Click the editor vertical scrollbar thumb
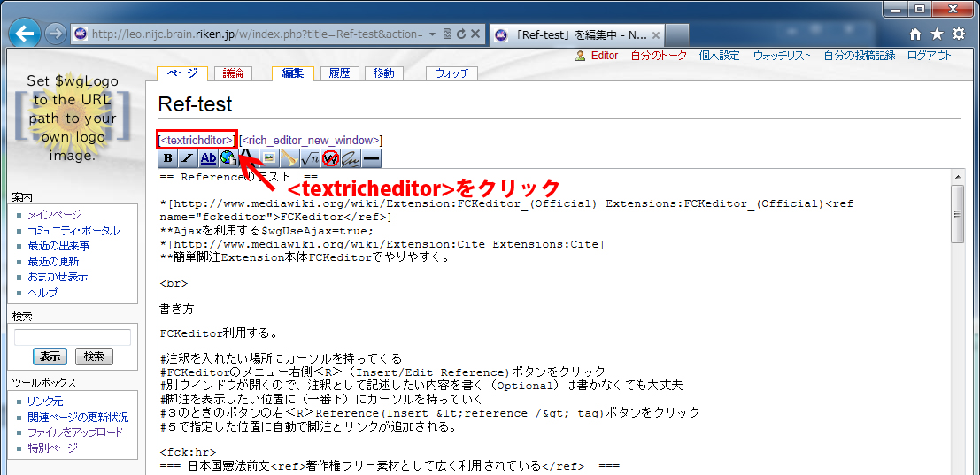Screen dimensions: 980x475 tap(956, 214)
